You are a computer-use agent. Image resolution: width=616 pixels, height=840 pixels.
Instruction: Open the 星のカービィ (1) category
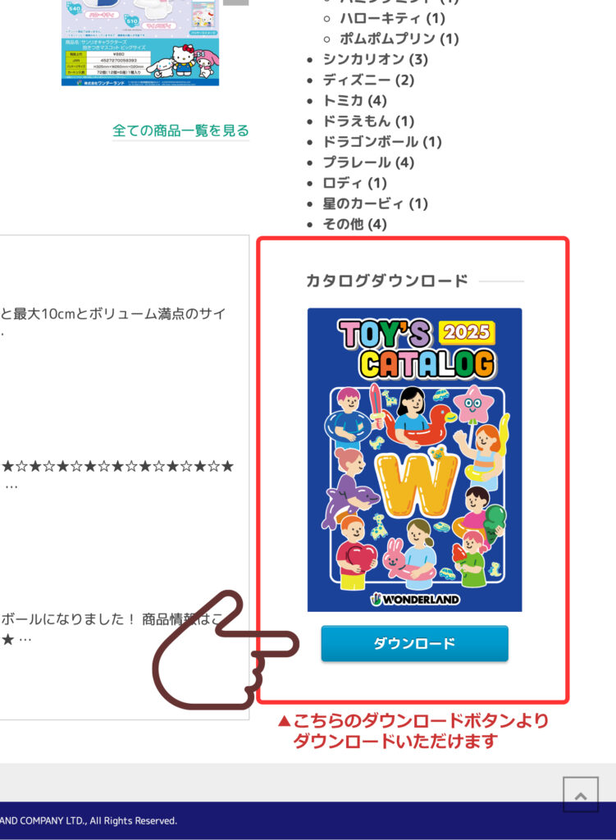click(375, 203)
